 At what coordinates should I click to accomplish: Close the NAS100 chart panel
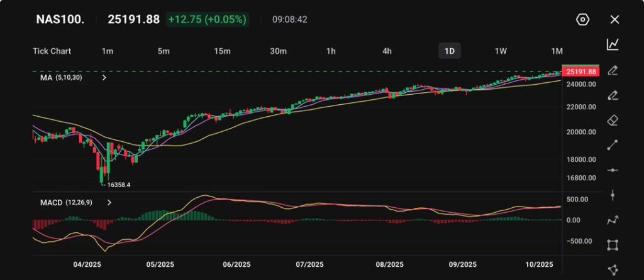pyautogui.click(x=614, y=19)
